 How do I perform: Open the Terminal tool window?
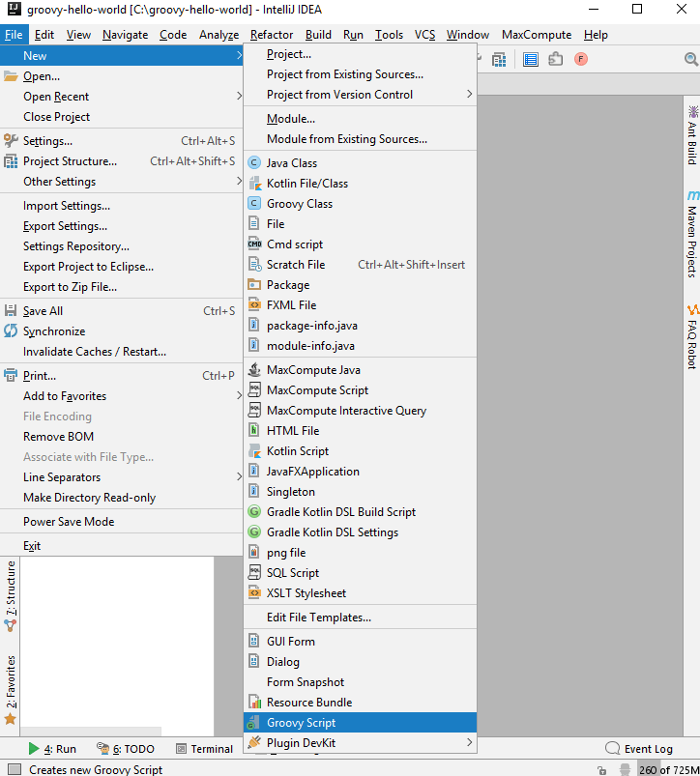[204, 749]
